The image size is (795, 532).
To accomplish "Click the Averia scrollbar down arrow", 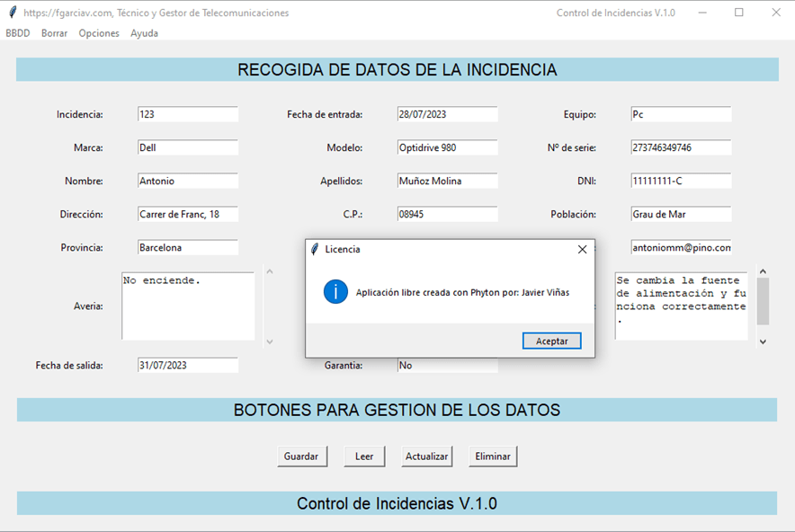I will tap(269, 341).
